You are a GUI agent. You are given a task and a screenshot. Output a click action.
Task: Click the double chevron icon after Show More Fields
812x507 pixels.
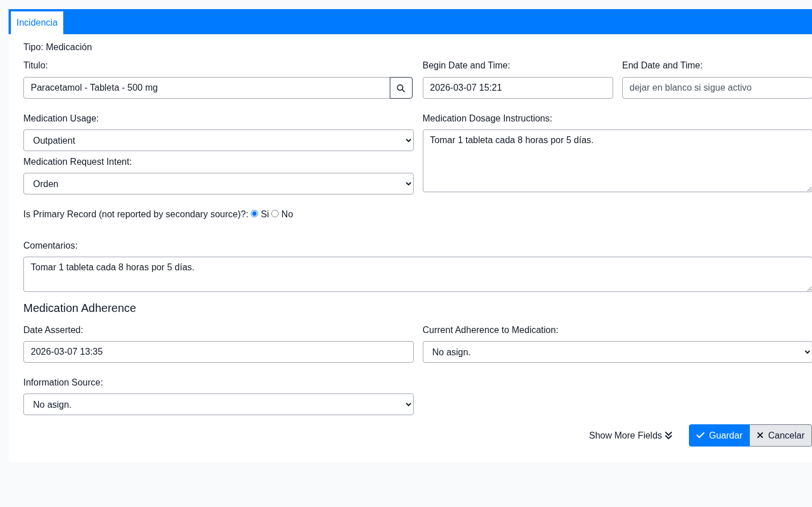[x=668, y=435]
